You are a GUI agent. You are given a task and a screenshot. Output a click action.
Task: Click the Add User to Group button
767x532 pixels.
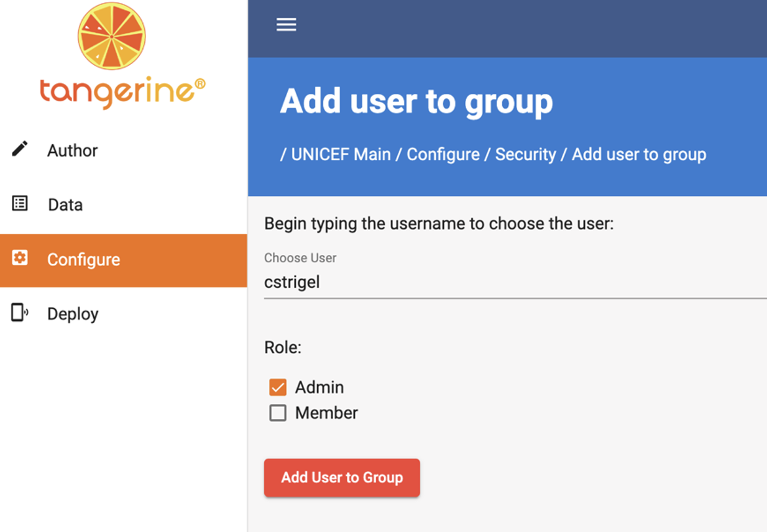[x=342, y=477]
